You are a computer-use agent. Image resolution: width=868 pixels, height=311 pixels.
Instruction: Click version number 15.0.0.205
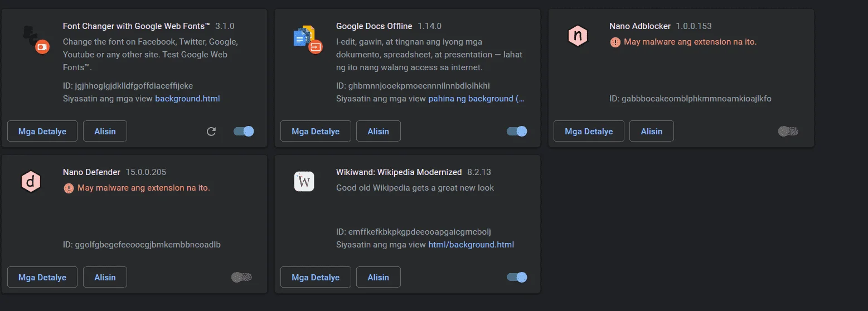pos(146,172)
